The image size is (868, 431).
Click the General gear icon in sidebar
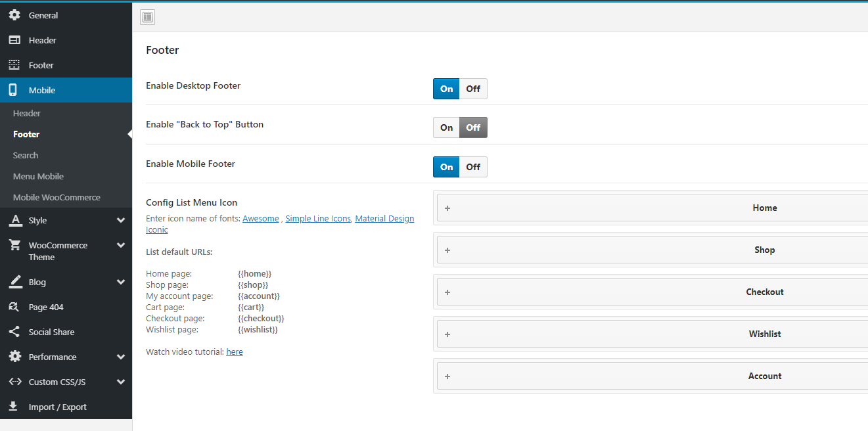pyautogui.click(x=14, y=15)
